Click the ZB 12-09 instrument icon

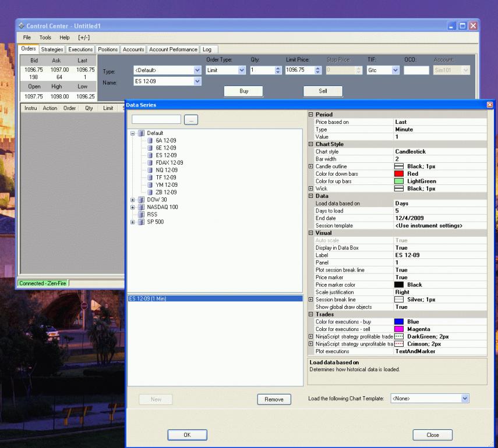150,192
